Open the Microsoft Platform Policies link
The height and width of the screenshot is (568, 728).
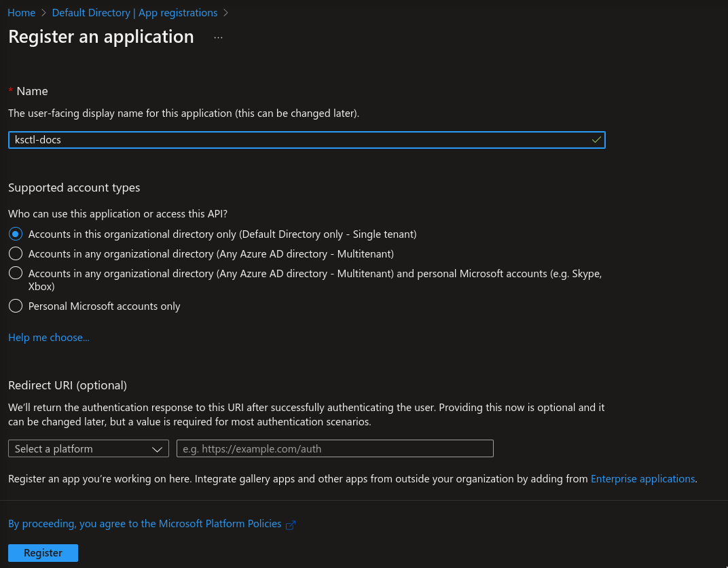(145, 524)
